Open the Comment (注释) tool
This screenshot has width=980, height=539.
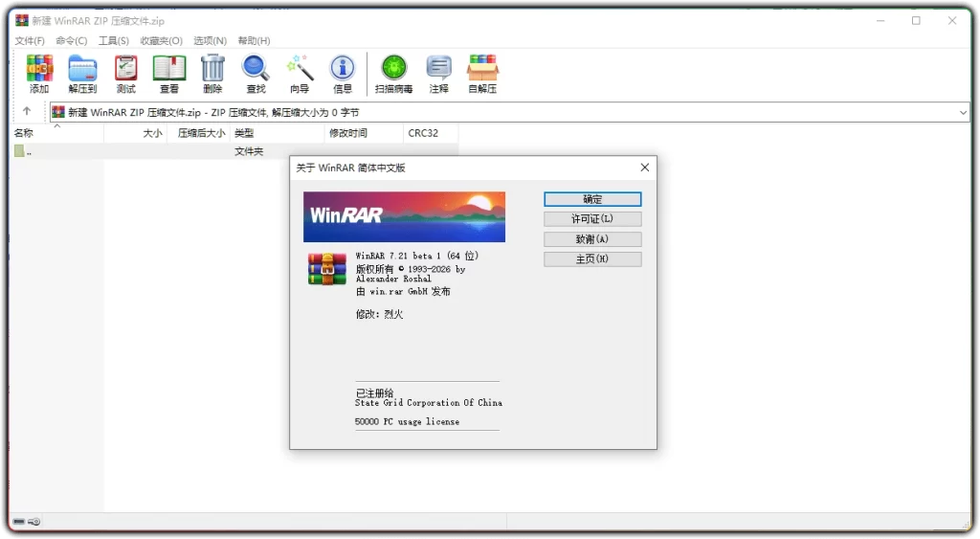pos(438,74)
